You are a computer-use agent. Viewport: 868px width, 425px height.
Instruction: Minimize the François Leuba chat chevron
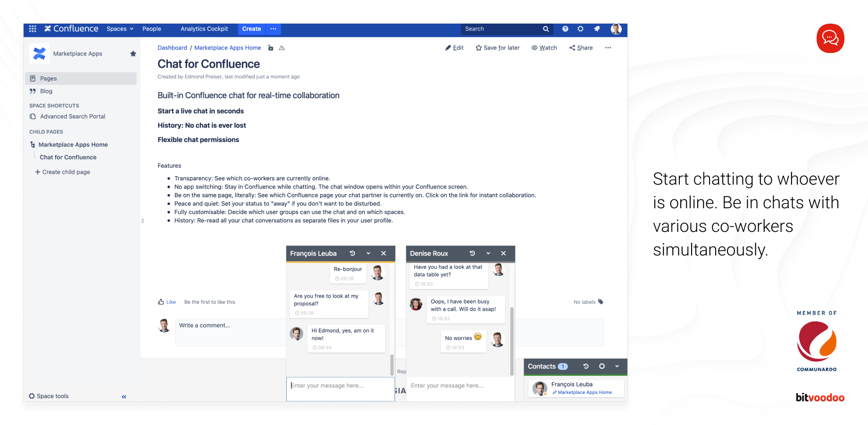point(368,254)
